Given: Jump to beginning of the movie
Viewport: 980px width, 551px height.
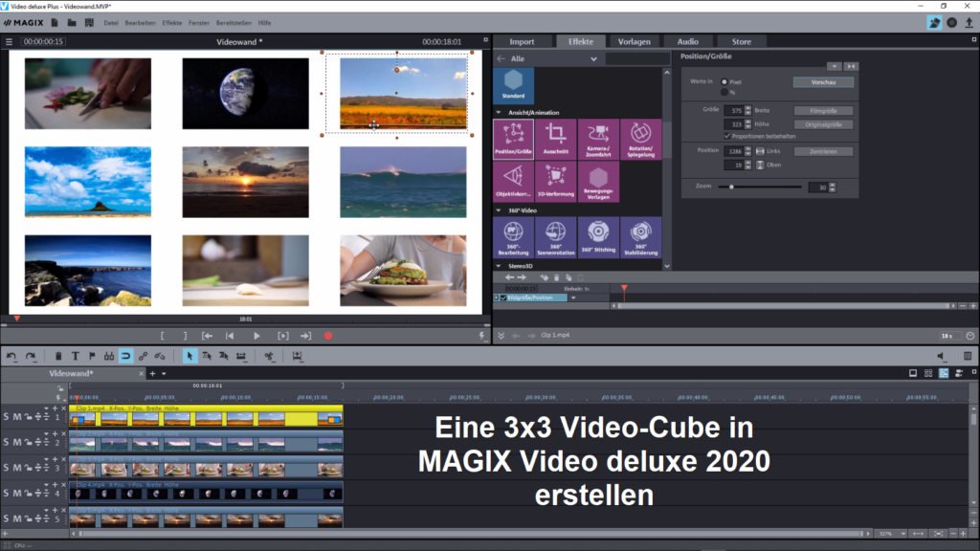Looking at the screenshot, I should 230,336.
